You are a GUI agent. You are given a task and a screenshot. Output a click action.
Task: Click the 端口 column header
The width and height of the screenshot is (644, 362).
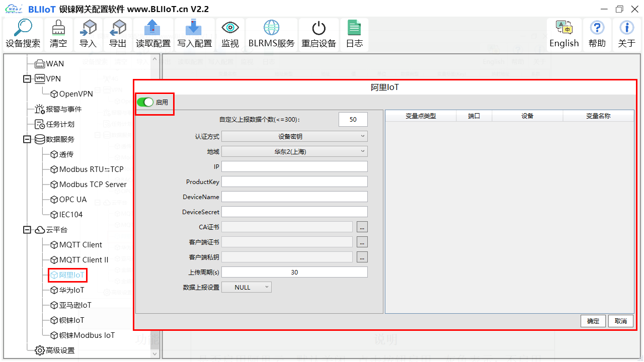coord(474,116)
